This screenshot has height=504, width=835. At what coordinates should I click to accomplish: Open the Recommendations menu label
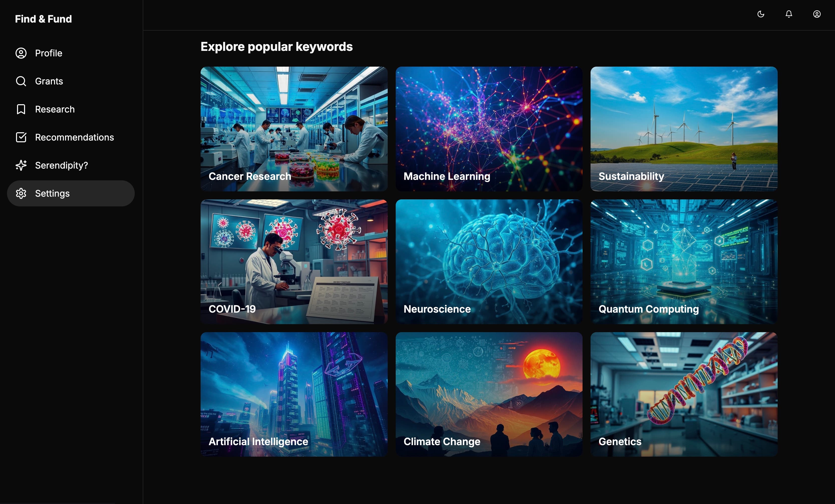75,137
